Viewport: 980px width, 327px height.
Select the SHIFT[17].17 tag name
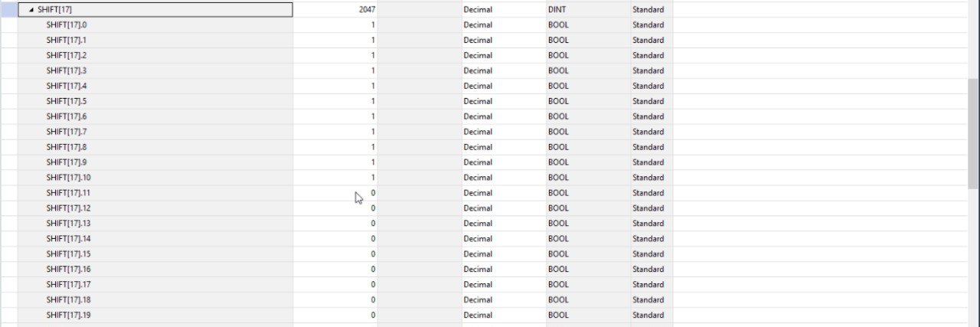coord(68,284)
